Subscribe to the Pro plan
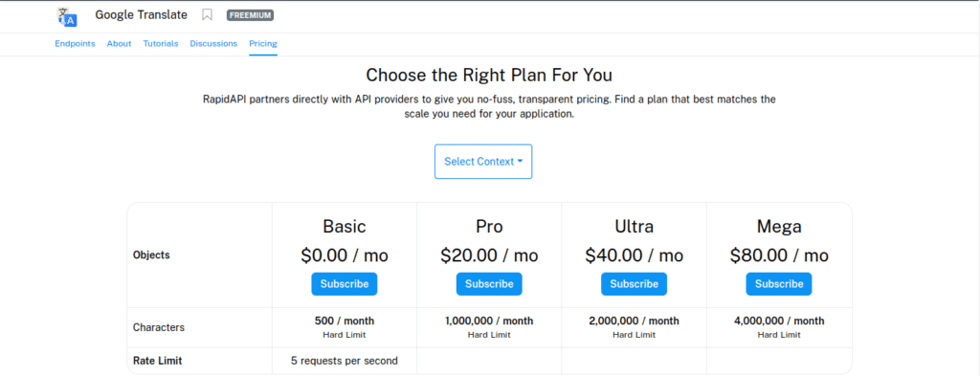The height and width of the screenshot is (376, 980). coord(489,283)
